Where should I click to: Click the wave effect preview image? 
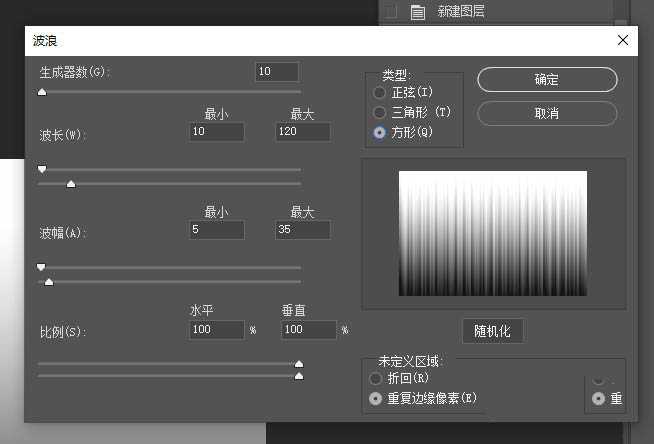point(493,234)
